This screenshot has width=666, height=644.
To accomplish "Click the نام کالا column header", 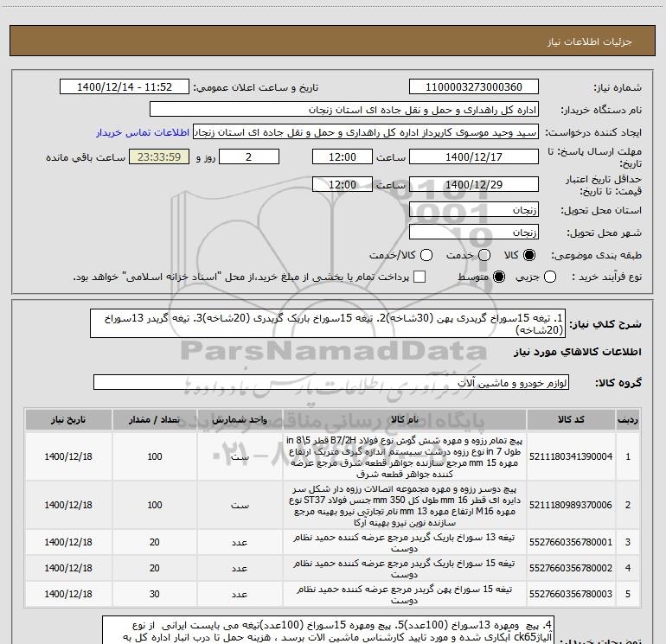I will (x=405, y=419).
